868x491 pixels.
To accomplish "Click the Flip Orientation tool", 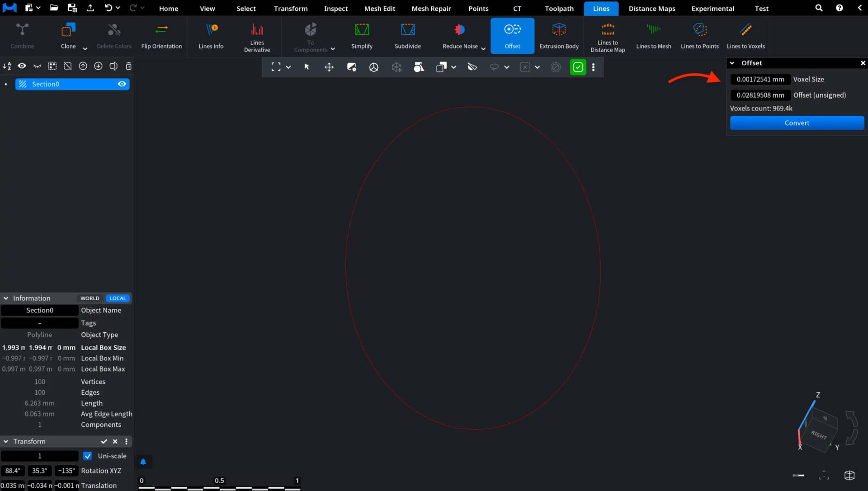I will tap(161, 36).
